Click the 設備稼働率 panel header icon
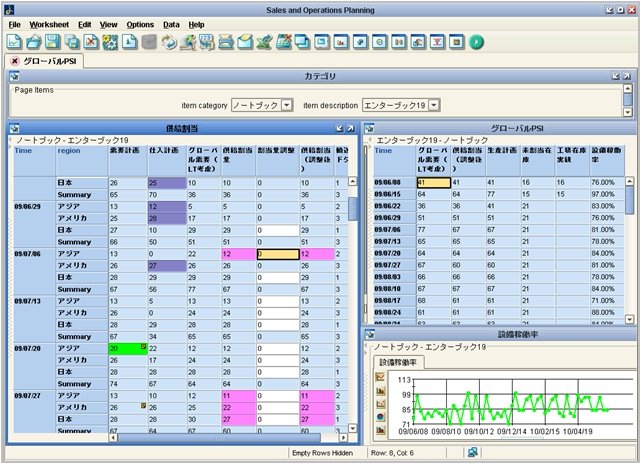This screenshot has height=464, width=641. (369, 334)
